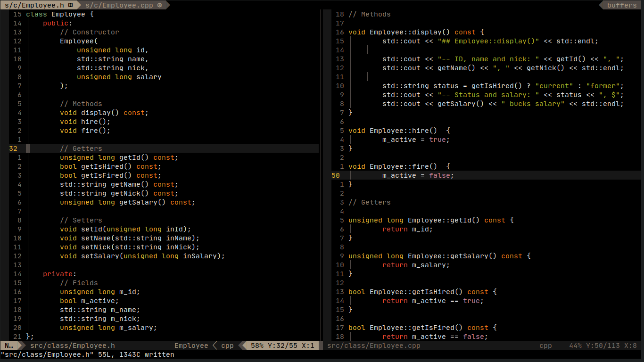
Task: Click void Employee::fire() { definition
Action: (399, 166)
